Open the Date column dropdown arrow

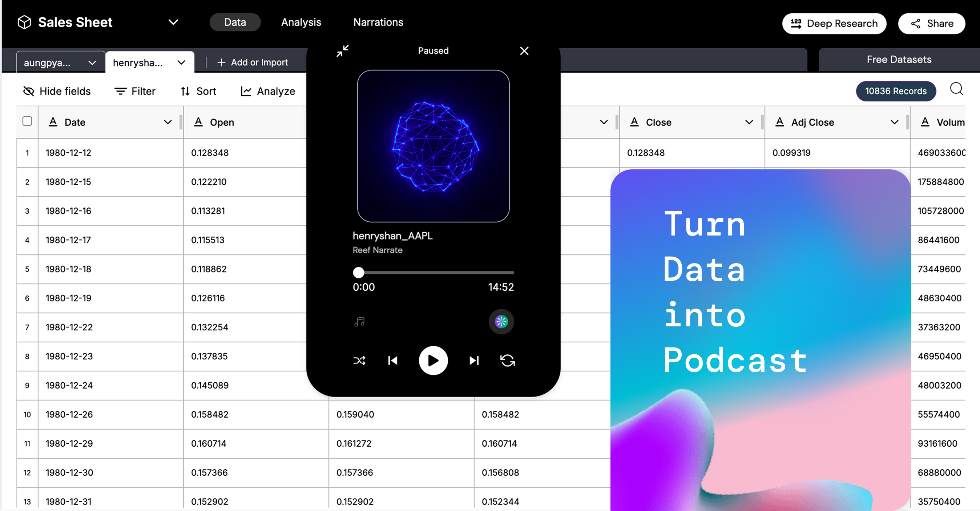[168, 122]
